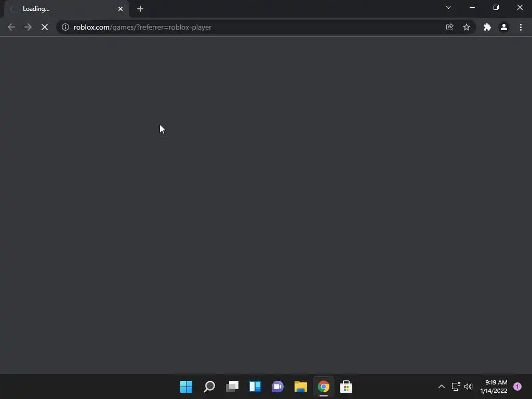This screenshot has height=399, width=532.
Task: Close the Chrome window
Action: coord(520,7)
